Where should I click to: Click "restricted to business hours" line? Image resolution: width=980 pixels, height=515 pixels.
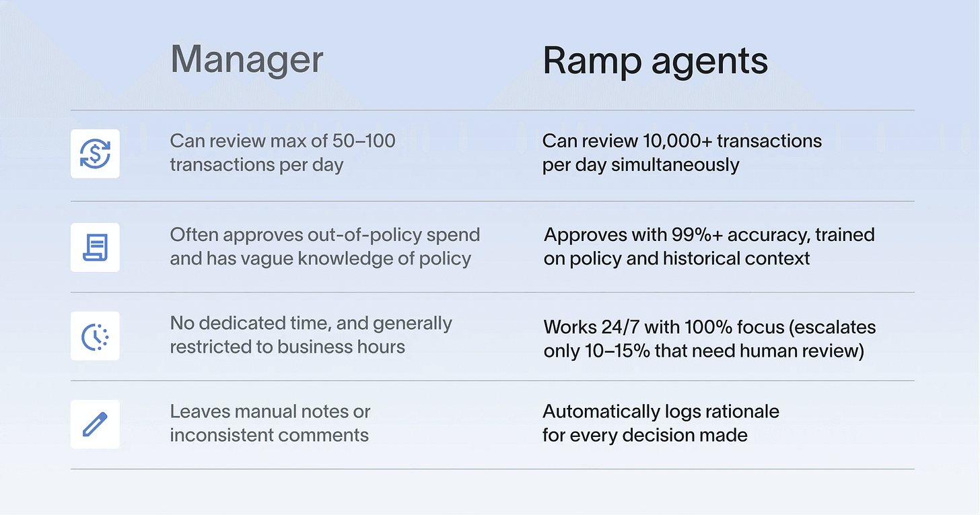[x=287, y=347]
